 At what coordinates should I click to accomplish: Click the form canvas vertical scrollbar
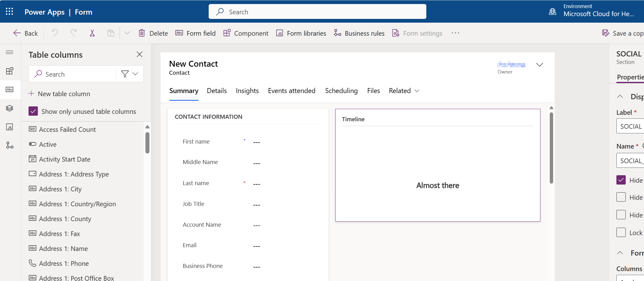[x=551, y=148]
